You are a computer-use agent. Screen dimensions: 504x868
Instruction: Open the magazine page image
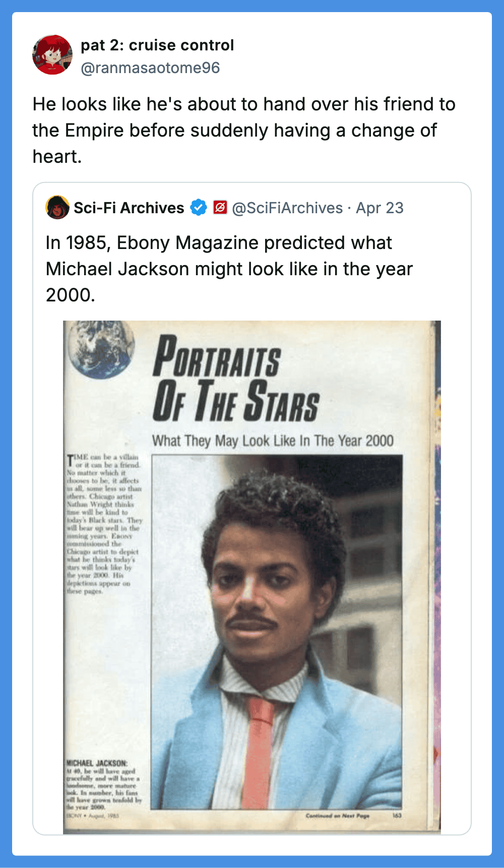252,577
